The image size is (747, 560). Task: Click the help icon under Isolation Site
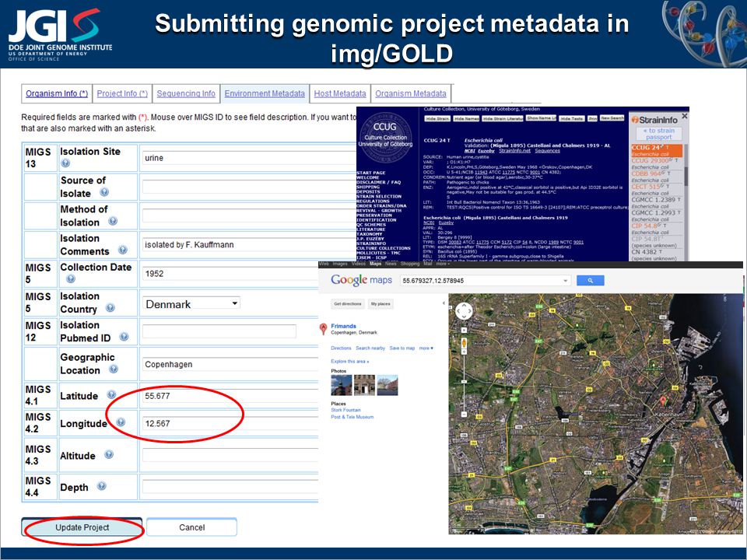[65, 163]
